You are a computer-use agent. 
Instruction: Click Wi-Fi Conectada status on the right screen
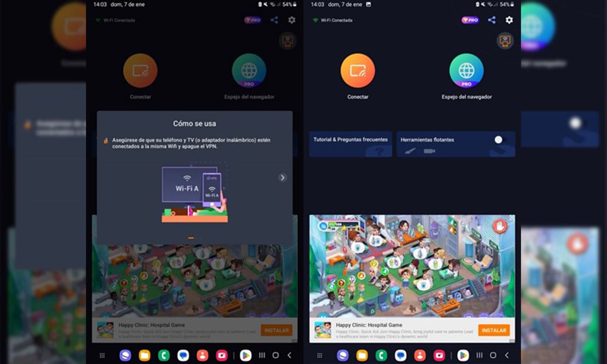point(332,20)
